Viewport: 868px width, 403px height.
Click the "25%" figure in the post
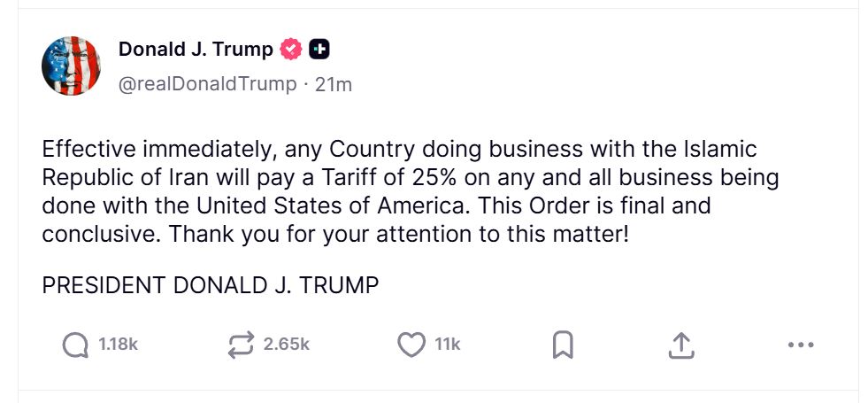point(433,178)
